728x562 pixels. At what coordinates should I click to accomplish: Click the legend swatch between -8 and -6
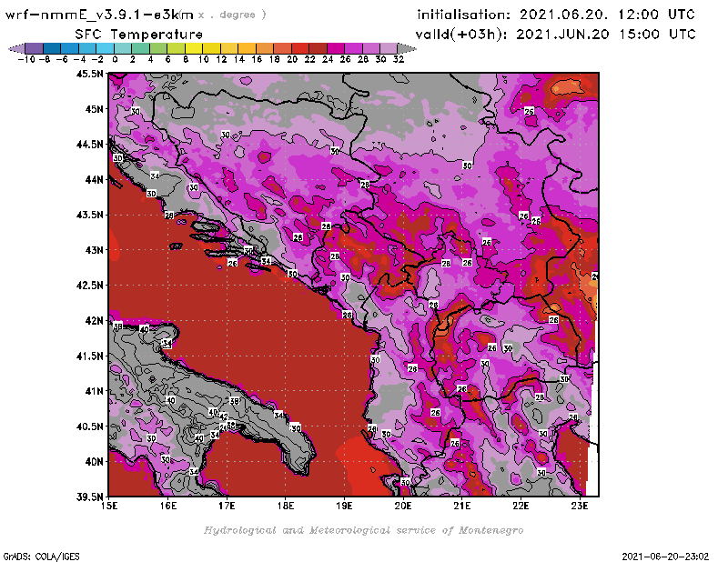52,48
